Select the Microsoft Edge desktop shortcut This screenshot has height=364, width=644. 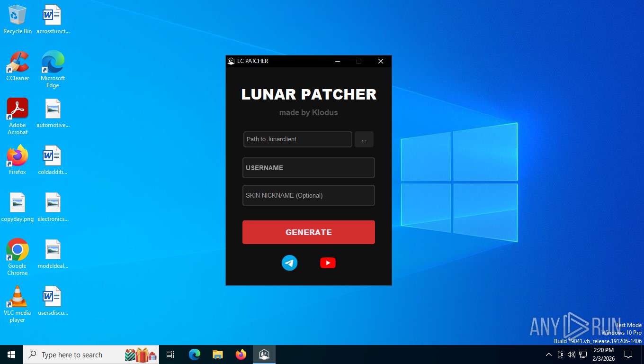[x=53, y=70]
